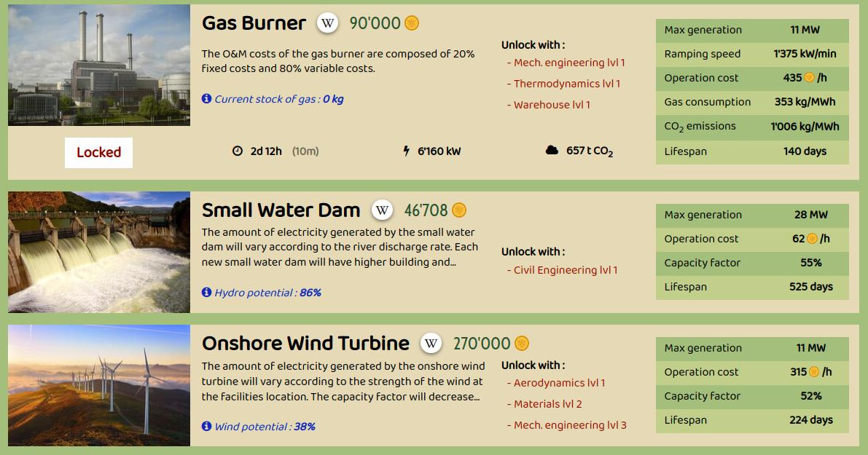
Task: Click the info icon beside Current stock of gas
Action: [206, 99]
